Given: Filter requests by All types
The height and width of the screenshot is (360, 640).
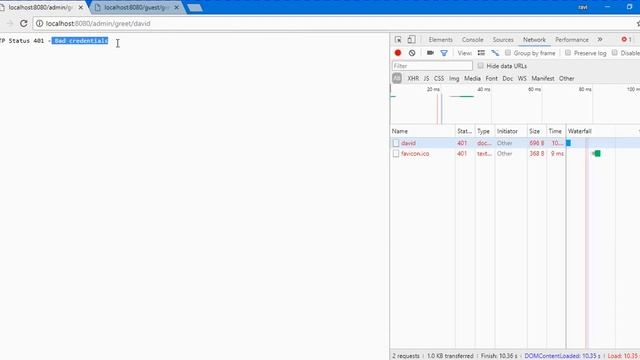Looking at the screenshot, I should click(397, 78).
